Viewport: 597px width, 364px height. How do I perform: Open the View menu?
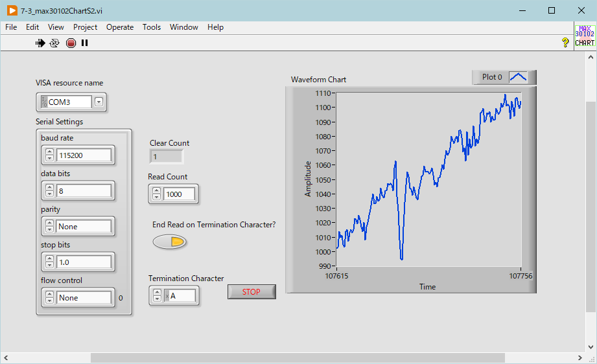(56, 27)
